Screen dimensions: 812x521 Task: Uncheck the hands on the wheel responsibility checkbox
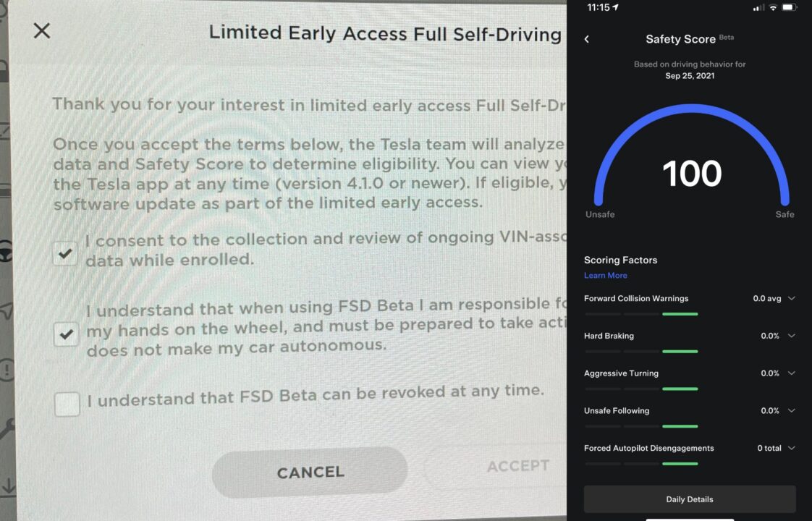66,334
